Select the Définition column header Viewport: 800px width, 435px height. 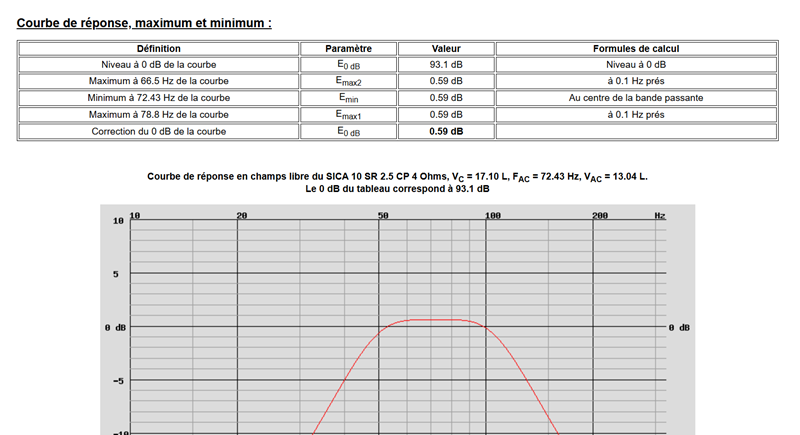coord(159,48)
